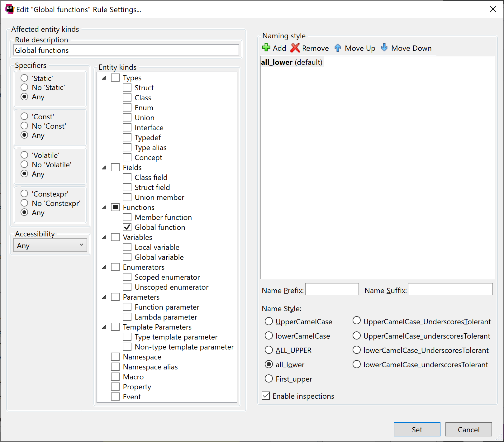Choose UpperCamelCase name style

[269, 321]
